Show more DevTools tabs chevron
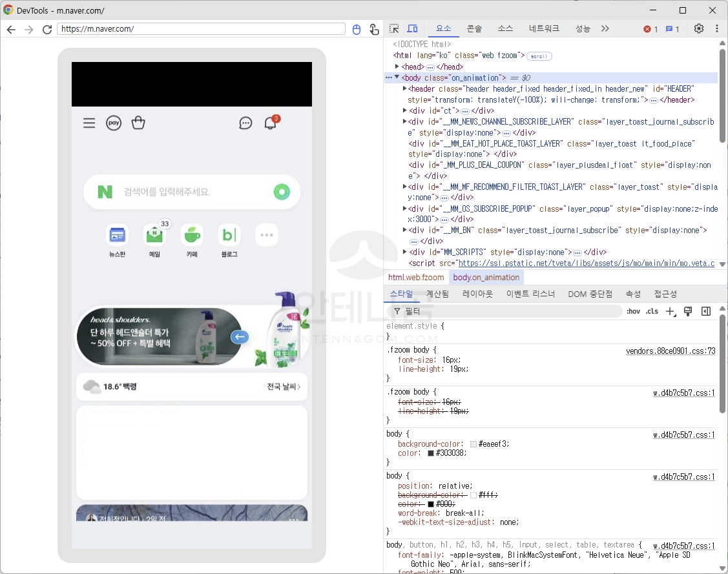Image resolution: width=728 pixels, height=574 pixels. tap(605, 29)
